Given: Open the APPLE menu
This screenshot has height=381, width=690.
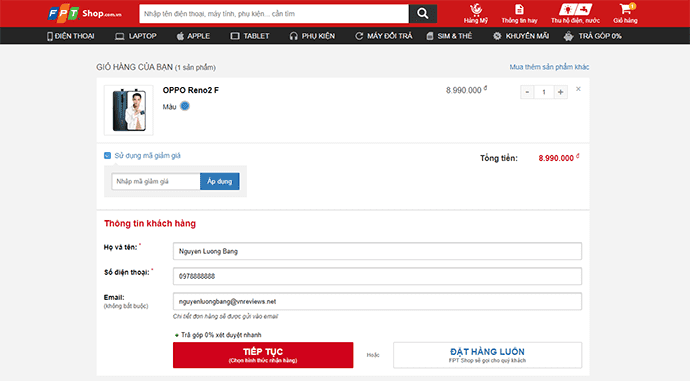Looking at the screenshot, I should (x=193, y=36).
